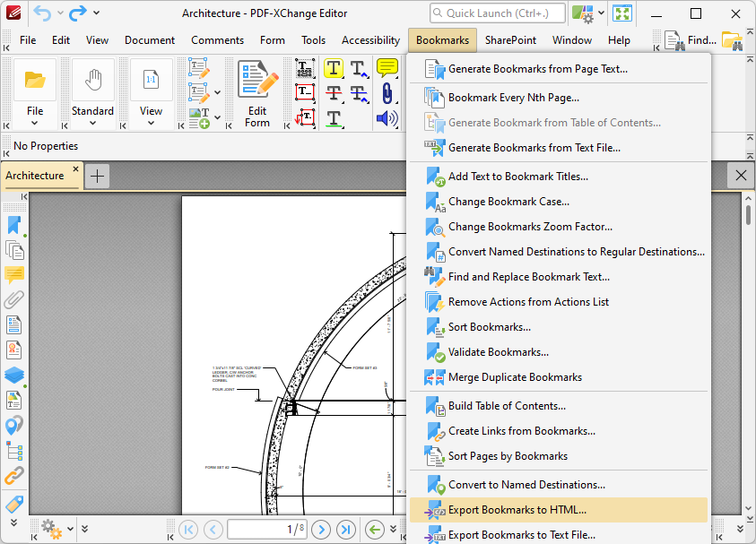Select the Strikeout Text tool

click(334, 93)
